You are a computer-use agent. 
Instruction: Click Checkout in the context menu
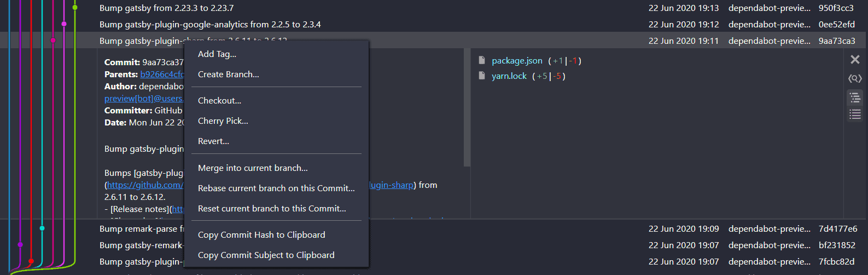pyautogui.click(x=219, y=101)
